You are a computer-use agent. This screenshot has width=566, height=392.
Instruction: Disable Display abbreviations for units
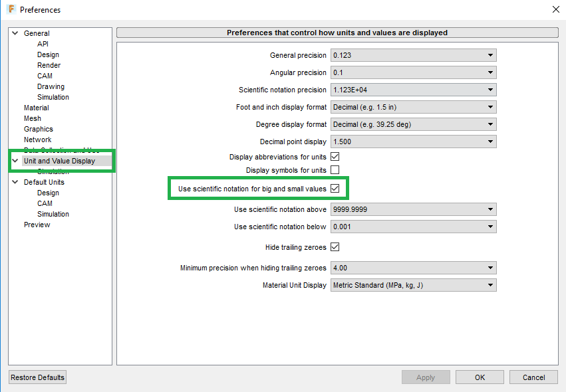(336, 156)
